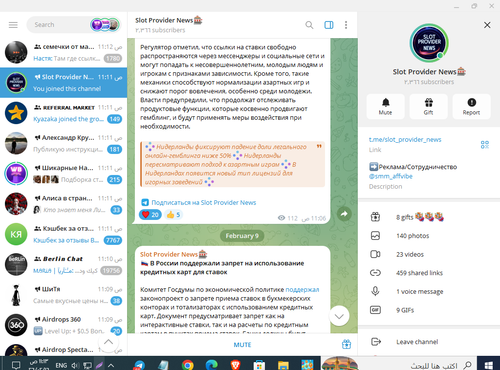View the 8 gifts section
Screen dimensions: 500x370
click(x=429, y=217)
